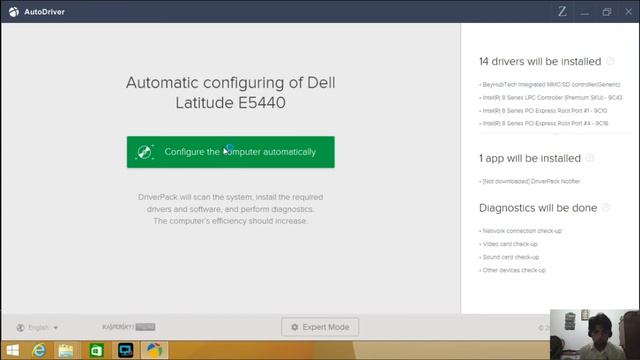The image size is (640, 360).
Task: Open Expert Mode
Action: pos(320,327)
